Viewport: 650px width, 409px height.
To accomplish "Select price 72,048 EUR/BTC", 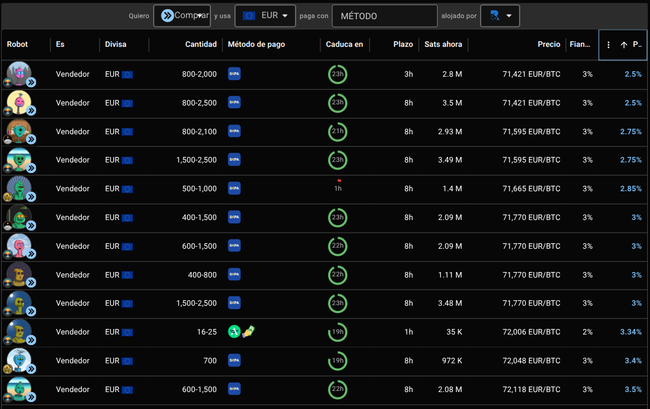I will [x=531, y=361].
